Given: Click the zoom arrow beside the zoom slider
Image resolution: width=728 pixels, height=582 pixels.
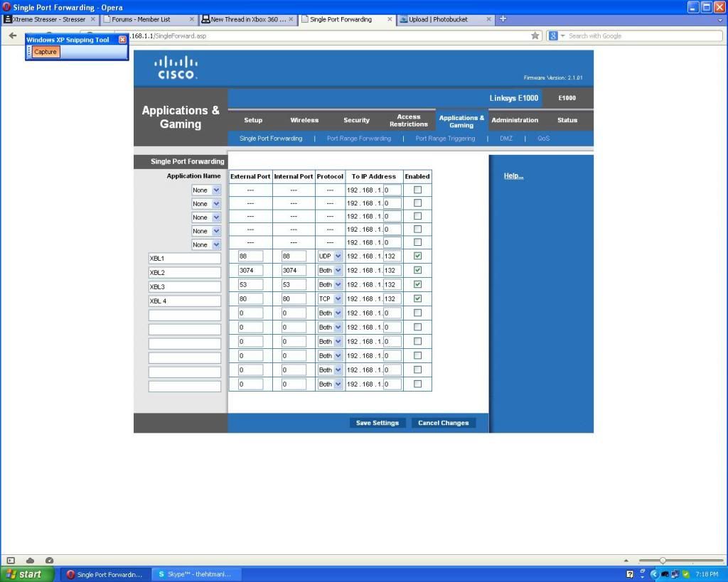Looking at the screenshot, I should tap(626, 561).
